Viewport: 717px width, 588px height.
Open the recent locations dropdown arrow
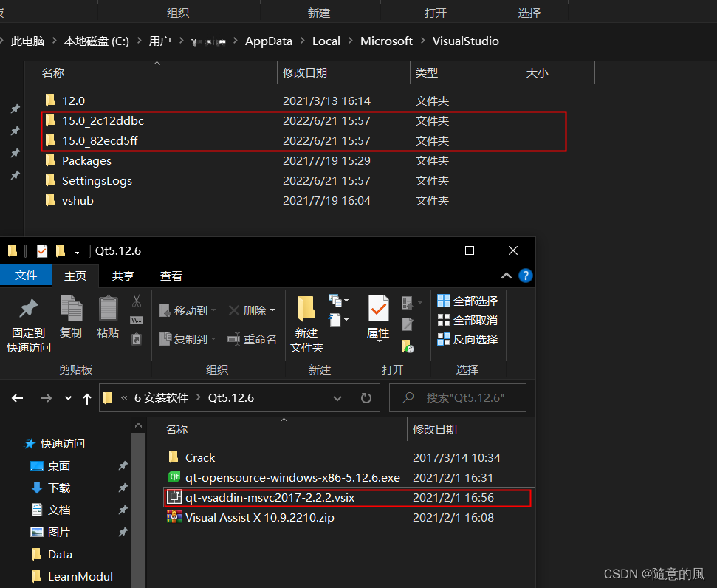point(68,398)
